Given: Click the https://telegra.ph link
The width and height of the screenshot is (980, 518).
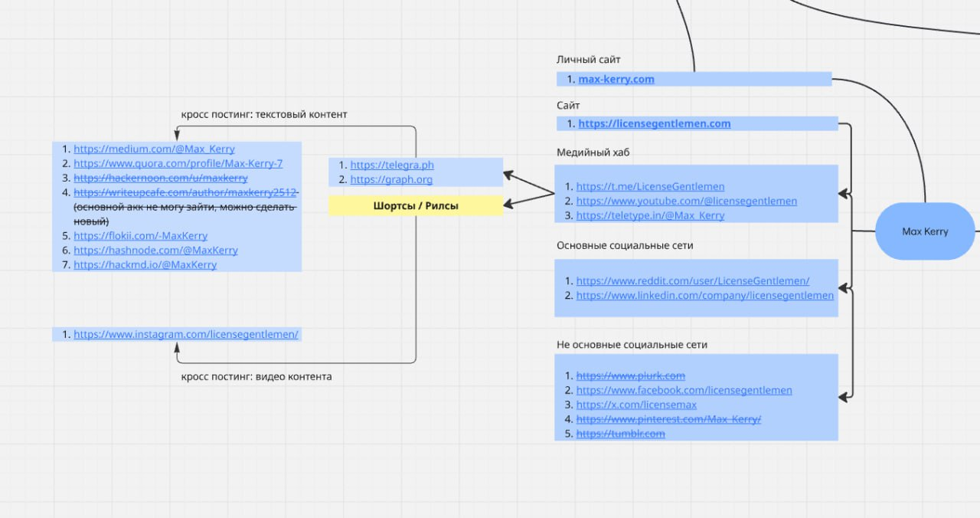Looking at the screenshot, I should [392, 165].
